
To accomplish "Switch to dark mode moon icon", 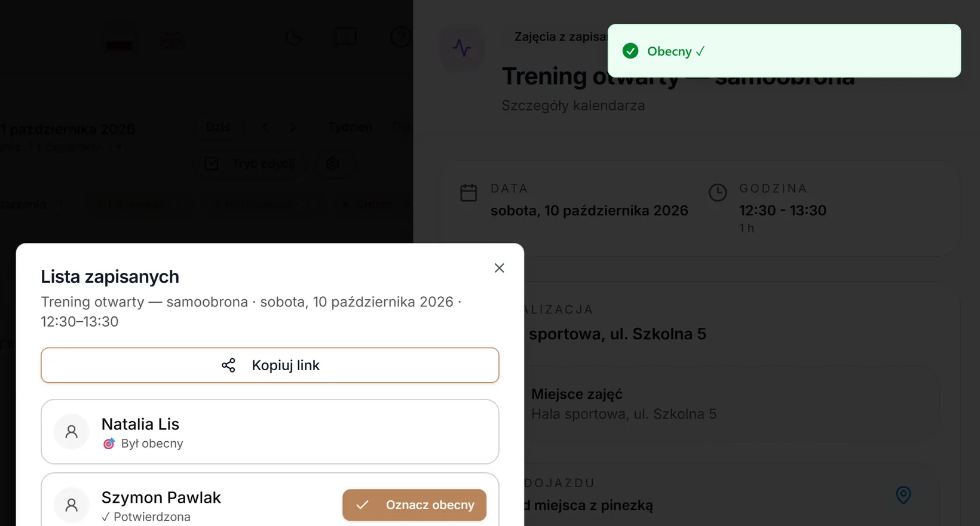I will point(294,38).
